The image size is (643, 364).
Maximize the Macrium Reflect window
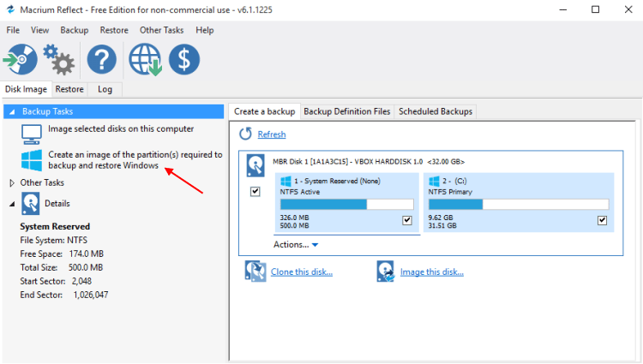pyautogui.click(x=596, y=9)
